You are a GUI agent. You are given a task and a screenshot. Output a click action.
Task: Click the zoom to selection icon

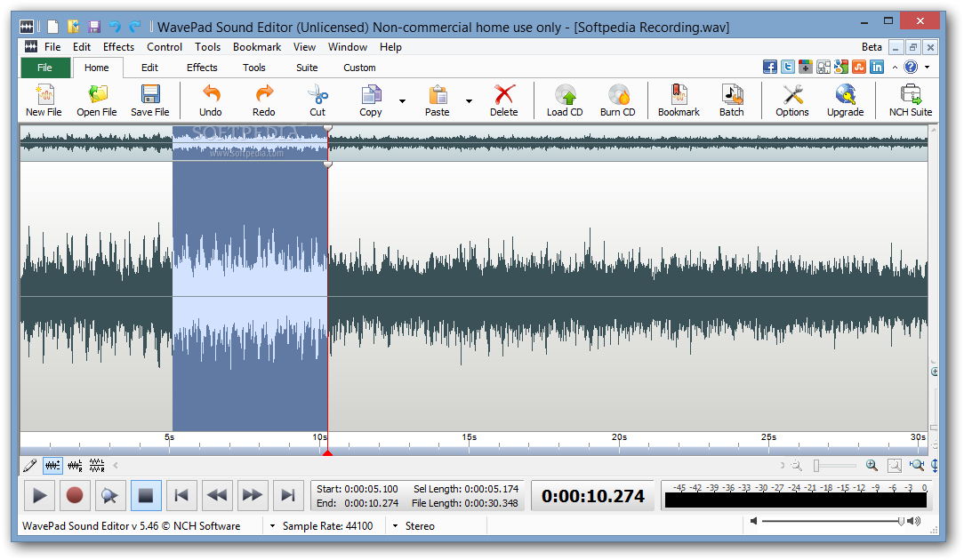[895, 466]
